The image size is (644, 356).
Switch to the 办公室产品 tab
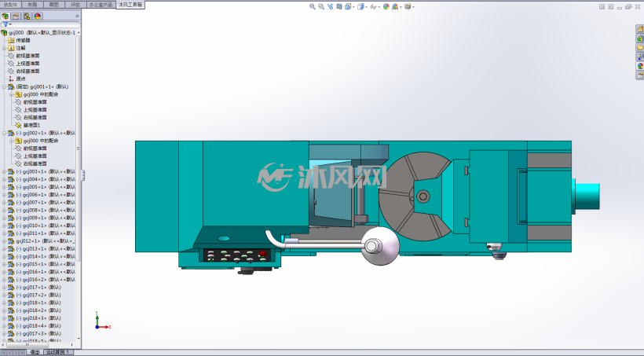click(x=101, y=5)
